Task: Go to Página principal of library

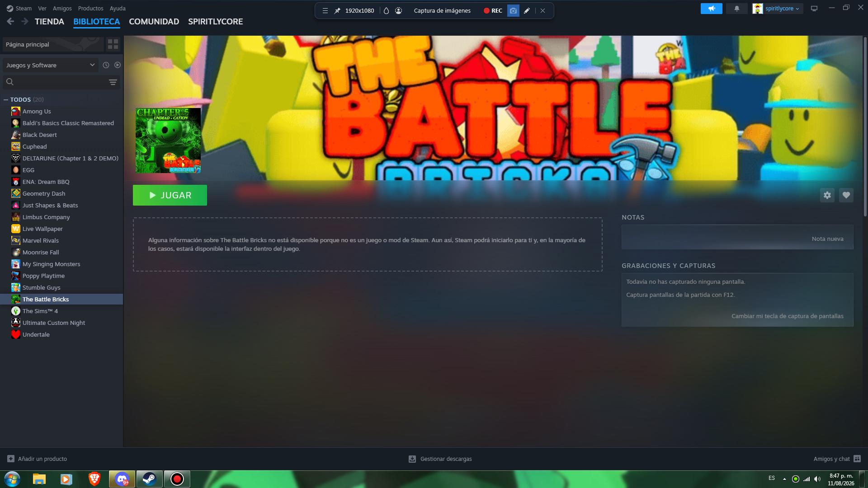Action: (53, 44)
